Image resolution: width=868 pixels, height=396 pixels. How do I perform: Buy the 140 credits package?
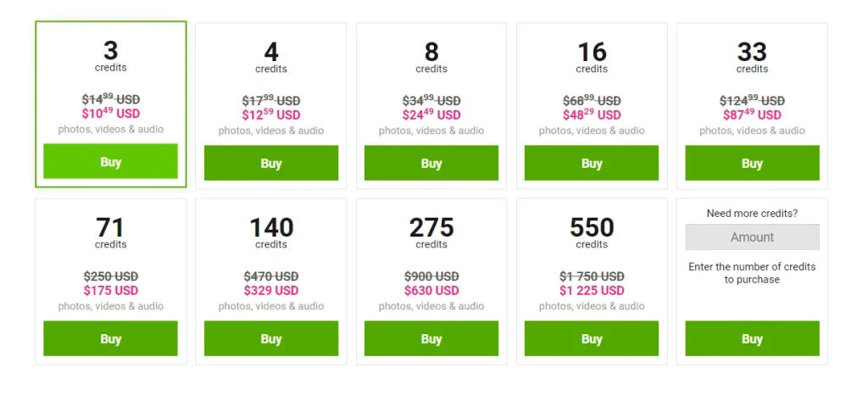coord(271,338)
